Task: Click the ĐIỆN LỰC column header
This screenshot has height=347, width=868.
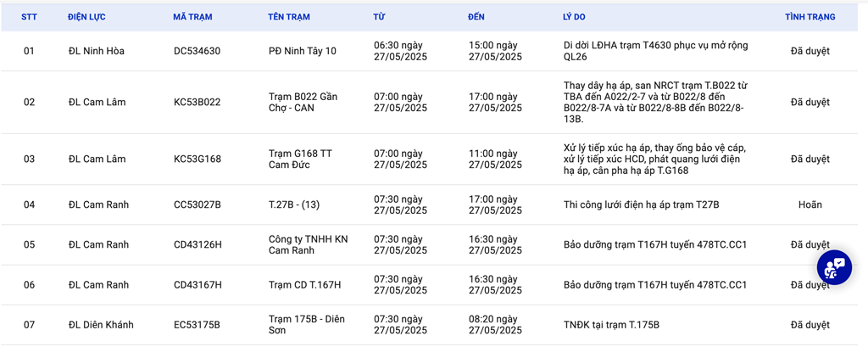Action: point(87,17)
